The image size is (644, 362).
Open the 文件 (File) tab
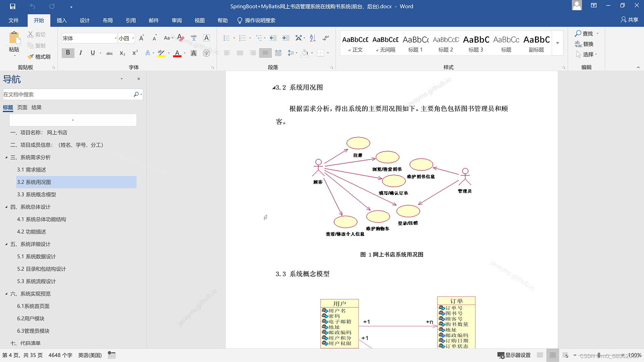pos(13,20)
